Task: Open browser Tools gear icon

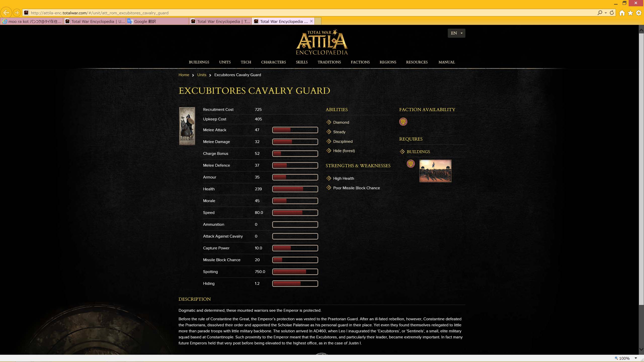Action: [639, 13]
